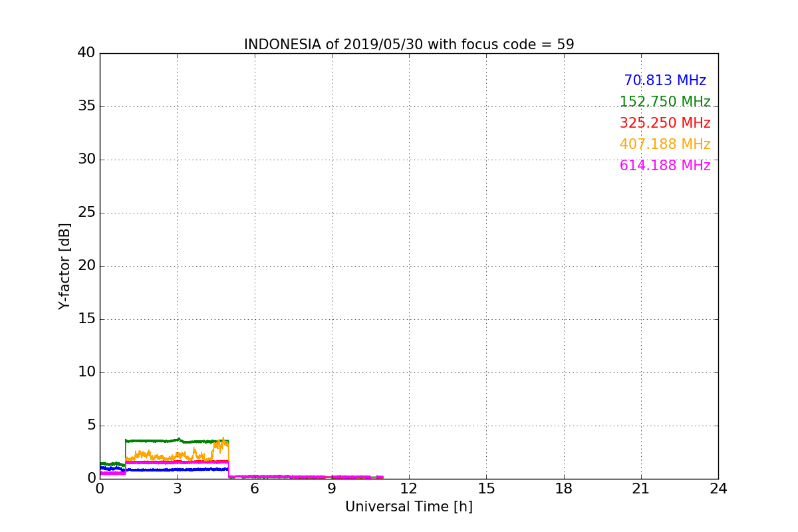
Task: Click the x-axis tick label 9
Action: point(332,489)
